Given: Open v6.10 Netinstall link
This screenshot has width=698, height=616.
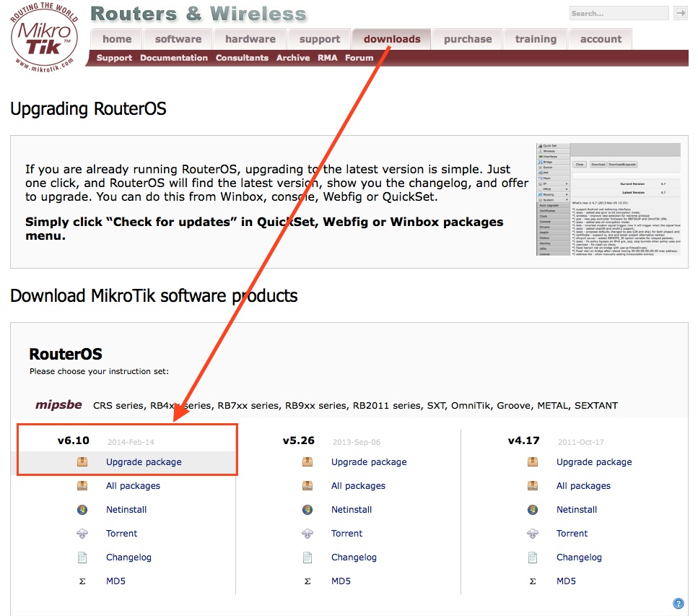Looking at the screenshot, I should (126, 510).
